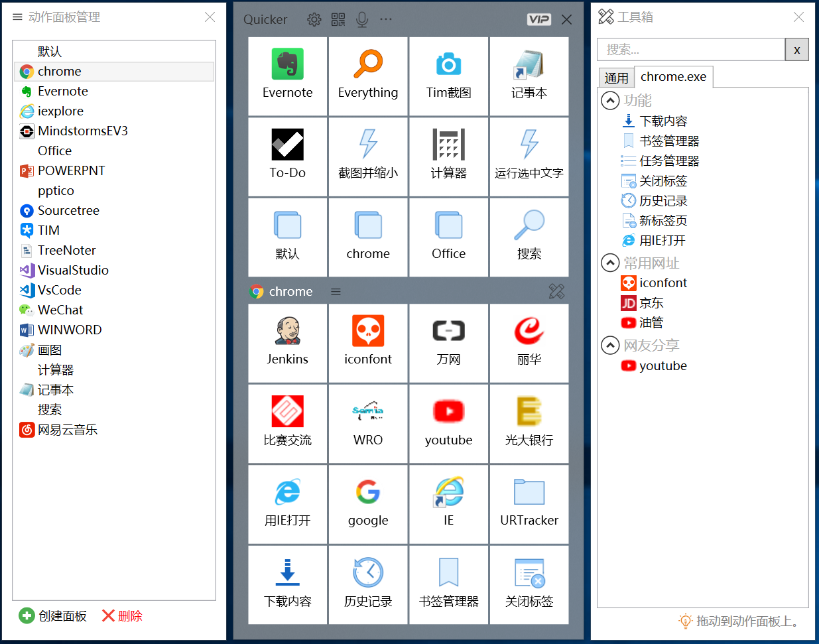Open the 万网 shortcut
The width and height of the screenshot is (819, 644).
coord(448,343)
